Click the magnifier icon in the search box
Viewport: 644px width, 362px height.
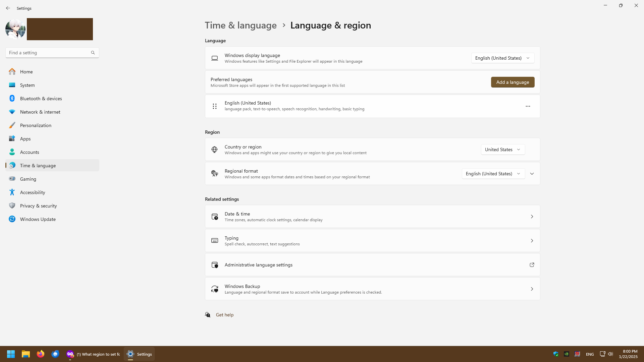[93, 53]
